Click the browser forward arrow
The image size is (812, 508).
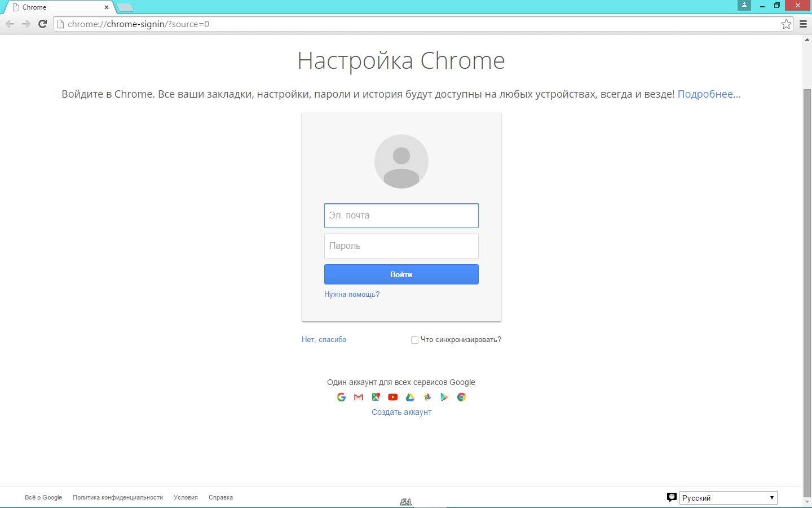(26, 24)
